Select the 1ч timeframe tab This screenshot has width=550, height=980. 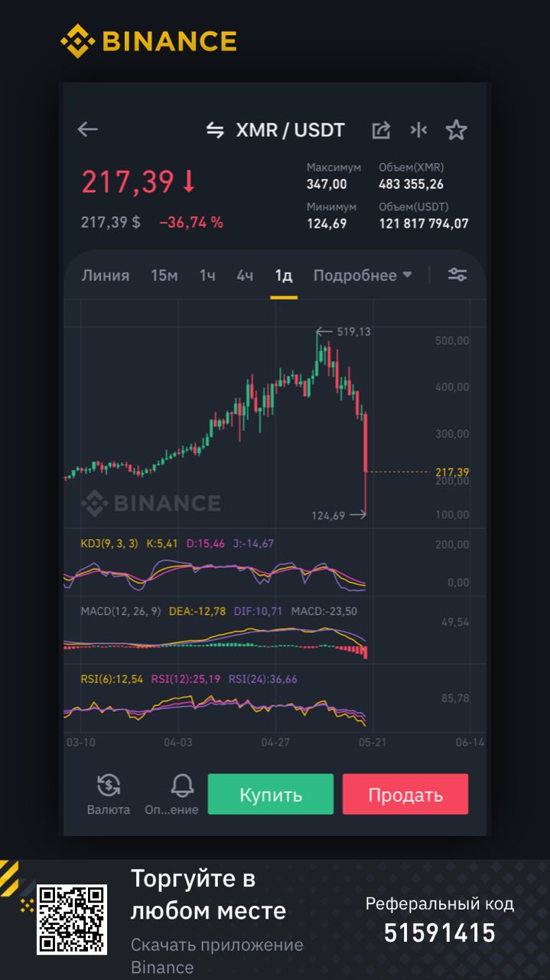pos(207,275)
